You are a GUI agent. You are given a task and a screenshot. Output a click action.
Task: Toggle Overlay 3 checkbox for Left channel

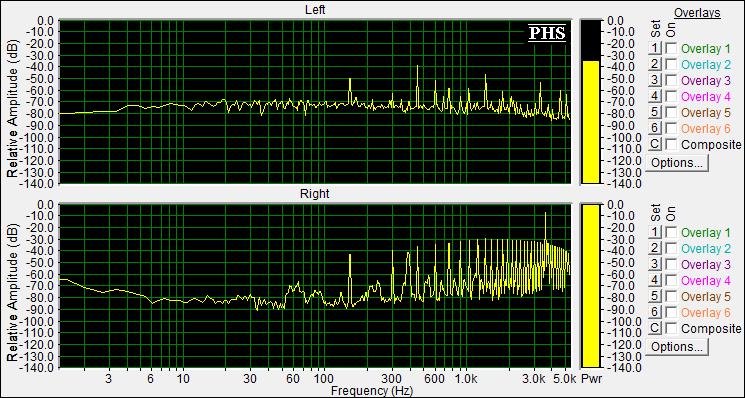(x=671, y=80)
